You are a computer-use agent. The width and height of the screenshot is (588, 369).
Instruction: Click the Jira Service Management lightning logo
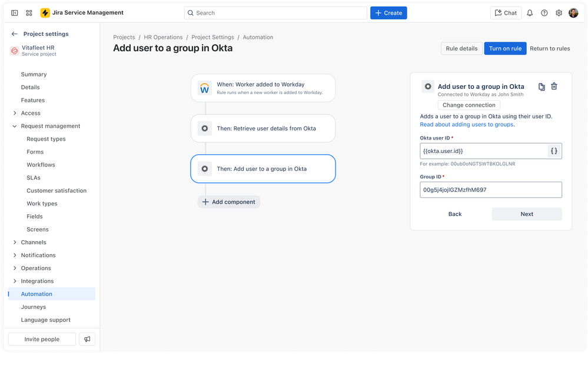[x=45, y=13]
